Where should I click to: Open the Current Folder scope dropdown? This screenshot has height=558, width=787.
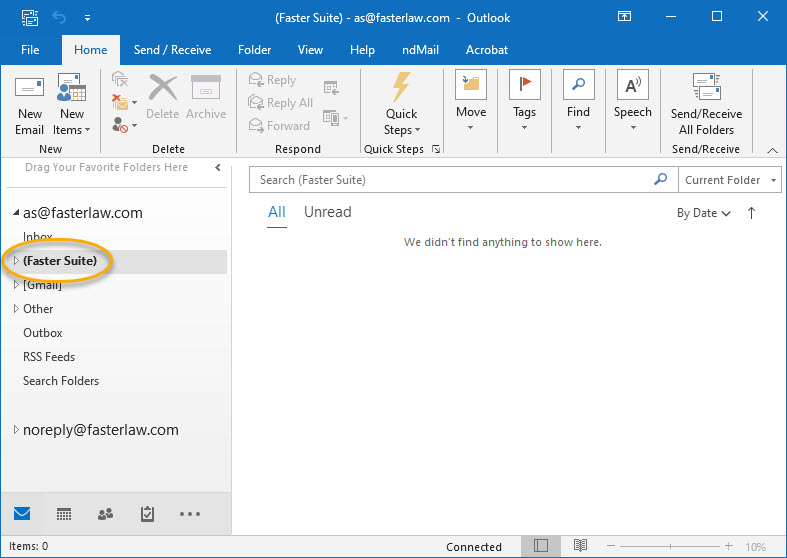click(730, 180)
